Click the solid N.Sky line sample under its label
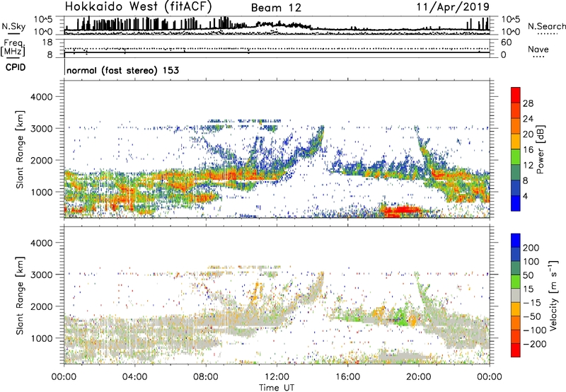 point(13,33)
